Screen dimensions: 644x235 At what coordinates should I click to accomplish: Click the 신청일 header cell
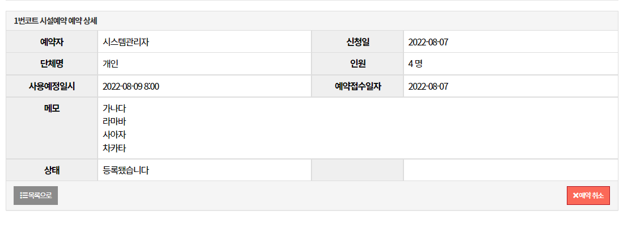(x=357, y=41)
